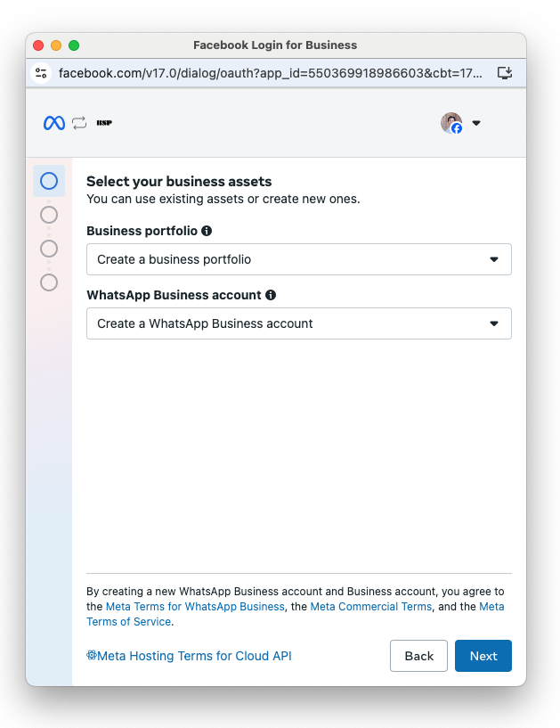
Task: Click the install app icon in address bar
Action: tap(504, 73)
